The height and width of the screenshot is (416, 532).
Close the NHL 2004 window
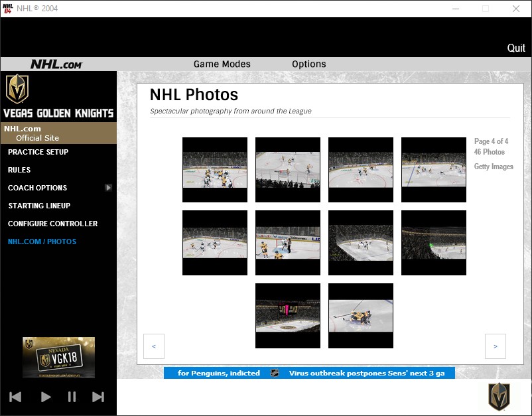click(515, 9)
